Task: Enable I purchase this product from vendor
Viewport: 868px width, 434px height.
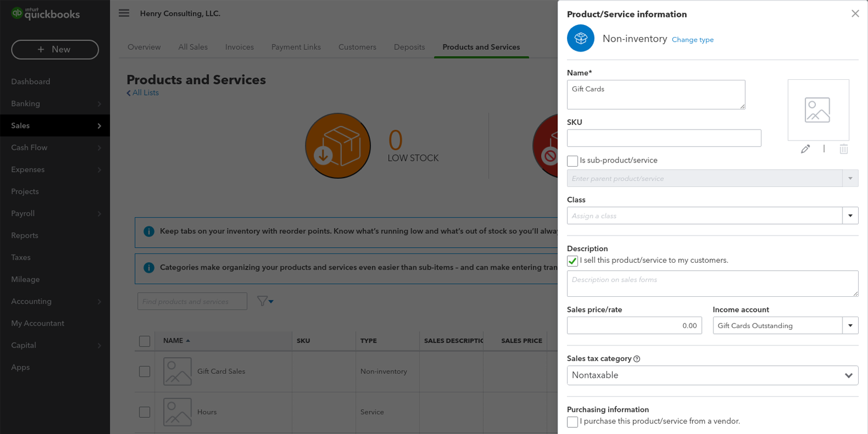Action: click(572, 422)
